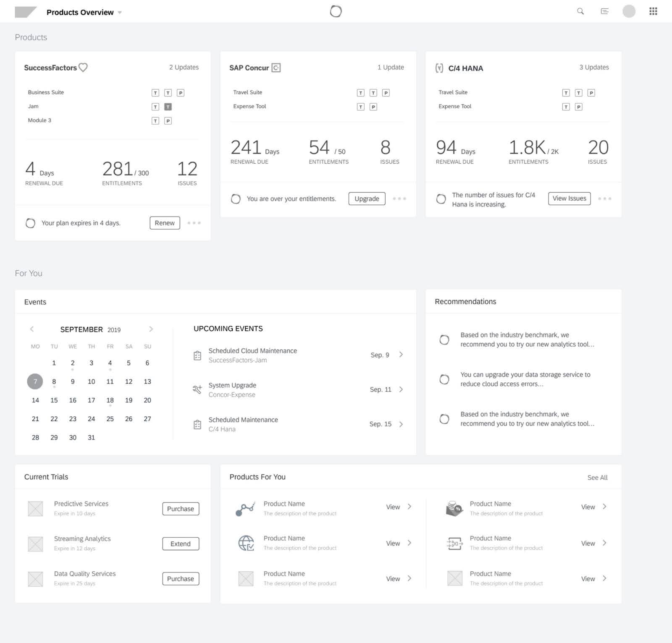The height and width of the screenshot is (643, 672).
Task: Click the circle icon beside C/4 Hana issues message
Action: coord(441,199)
